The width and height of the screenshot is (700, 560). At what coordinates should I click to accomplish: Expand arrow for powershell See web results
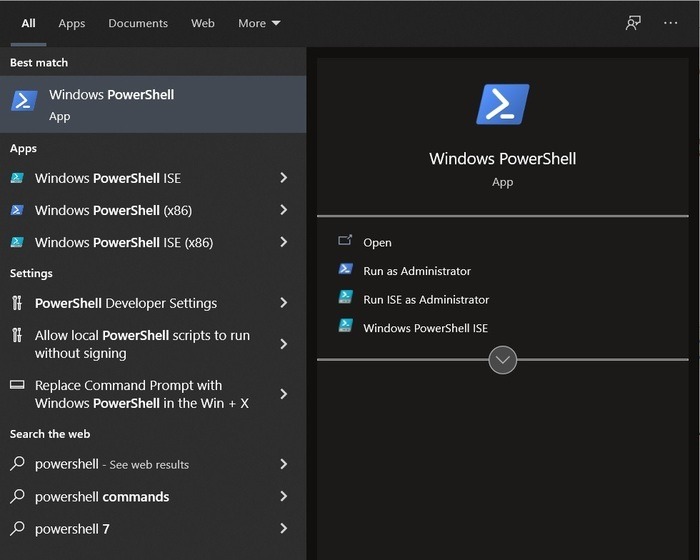283,464
